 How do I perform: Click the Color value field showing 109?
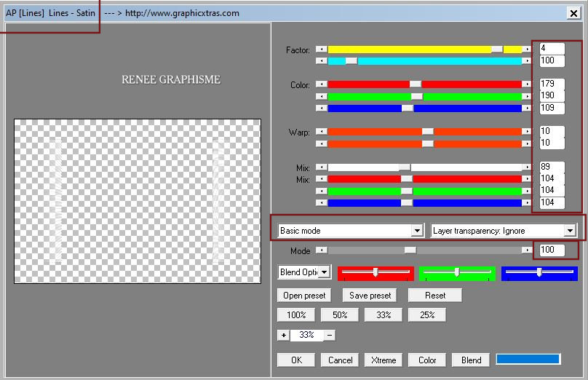552,108
